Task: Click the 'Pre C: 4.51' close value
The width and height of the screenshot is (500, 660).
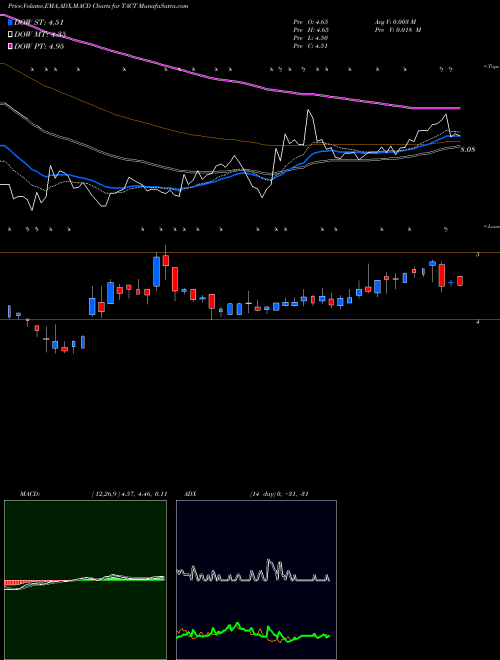Action: point(311,46)
